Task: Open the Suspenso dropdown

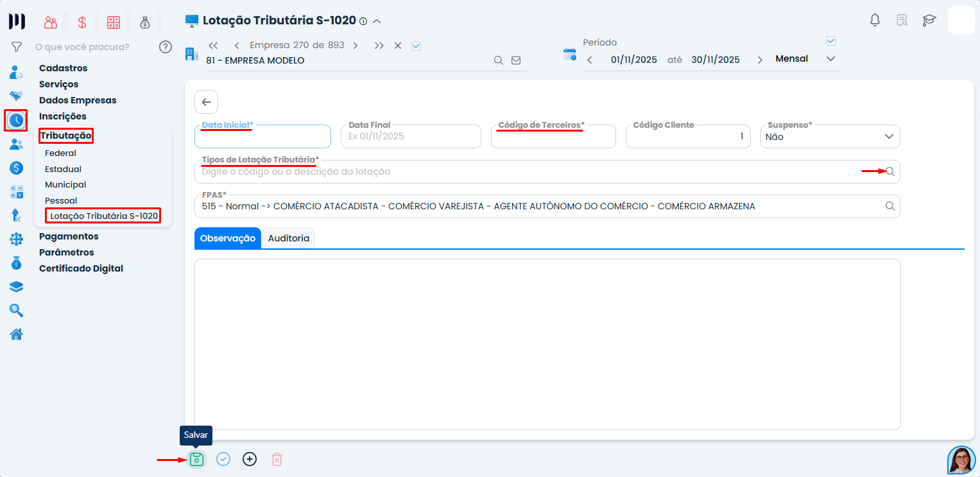Action: 830,137
